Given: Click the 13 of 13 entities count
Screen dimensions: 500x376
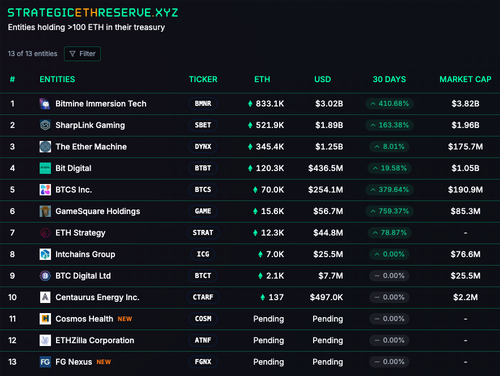Looking at the screenshot, I should pos(32,54).
